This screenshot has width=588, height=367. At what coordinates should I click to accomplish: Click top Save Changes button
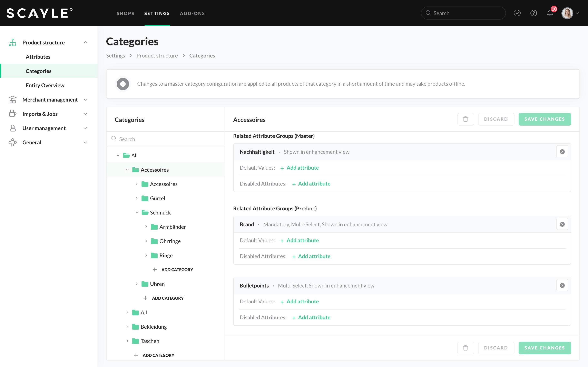(545, 119)
